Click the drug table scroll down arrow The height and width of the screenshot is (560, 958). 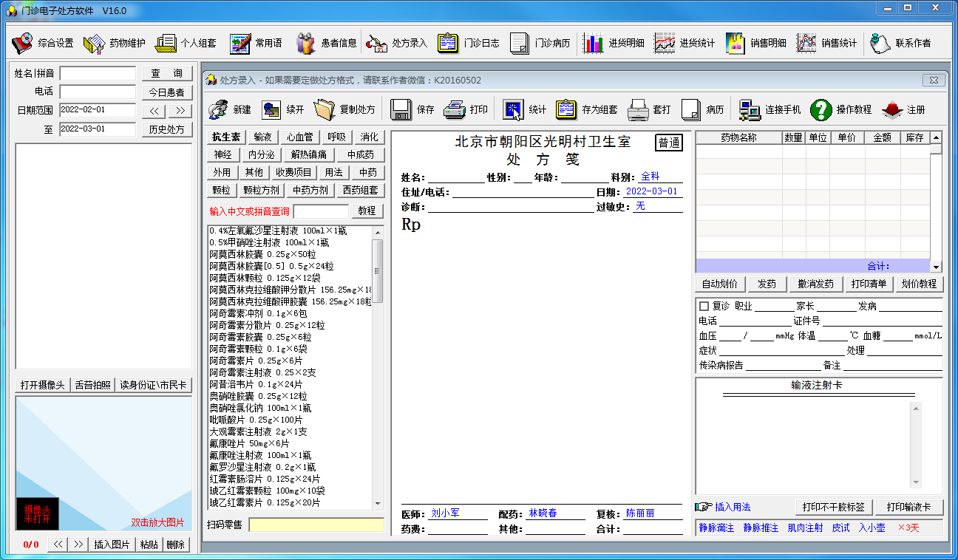pos(936,267)
